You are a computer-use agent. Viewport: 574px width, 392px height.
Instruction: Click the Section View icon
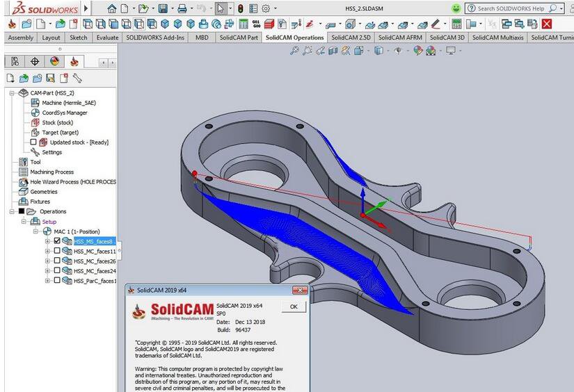click(333, 51)
